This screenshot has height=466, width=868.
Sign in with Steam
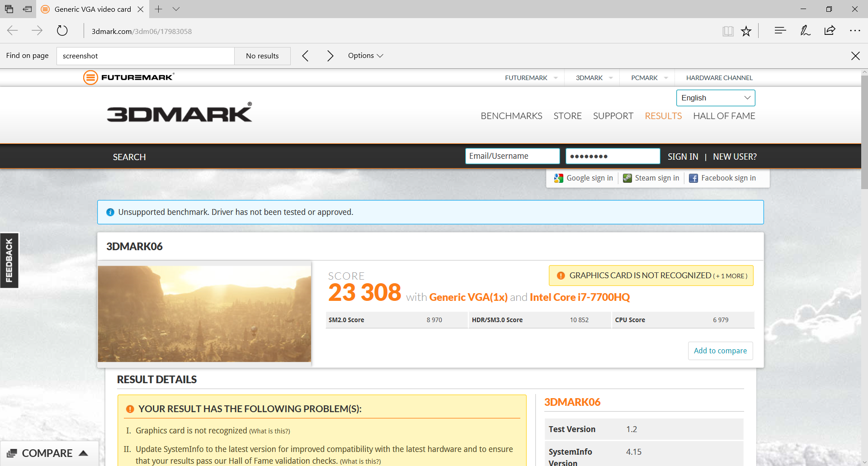click(651, 178)
